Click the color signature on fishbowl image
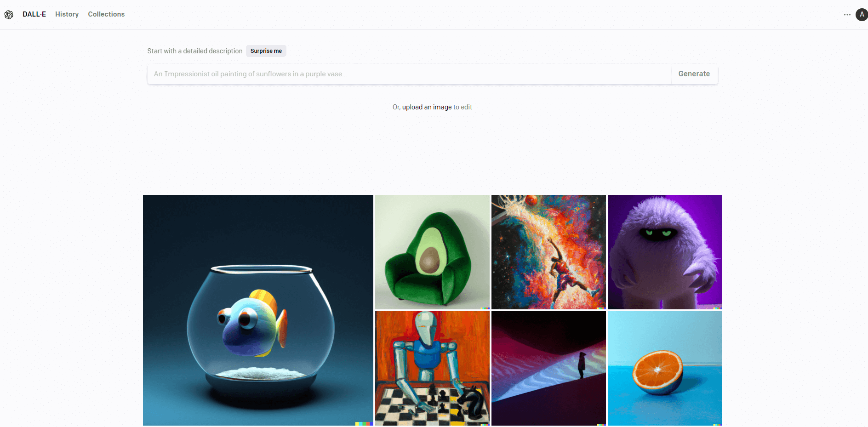Viewport: 868px width, 427px height. (x=364, y=424)
